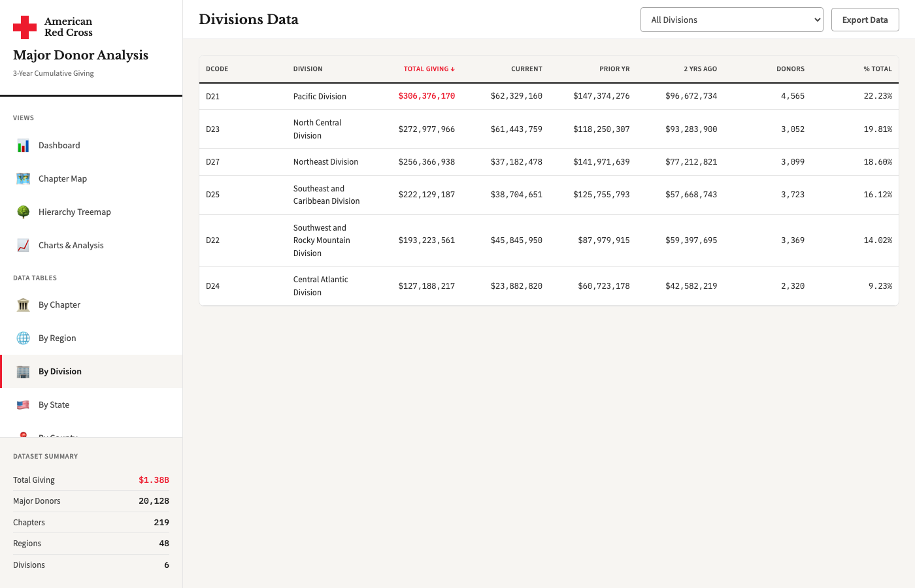Click the Chapters count 219
Viewport: 915px width, 588px height.
point(161,523)
